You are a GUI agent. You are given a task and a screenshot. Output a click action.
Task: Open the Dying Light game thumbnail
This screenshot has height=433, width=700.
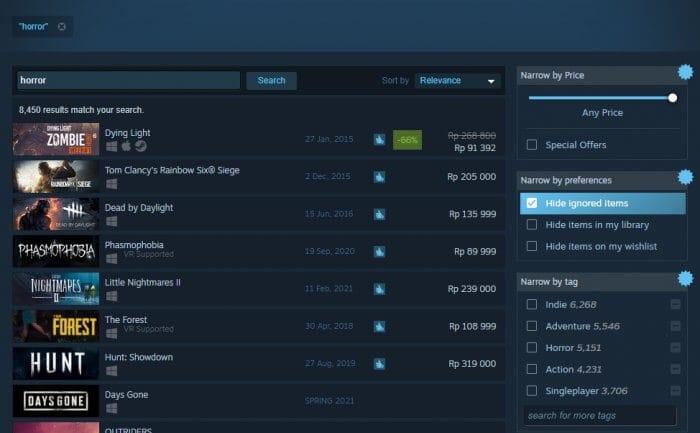(56, 139)
